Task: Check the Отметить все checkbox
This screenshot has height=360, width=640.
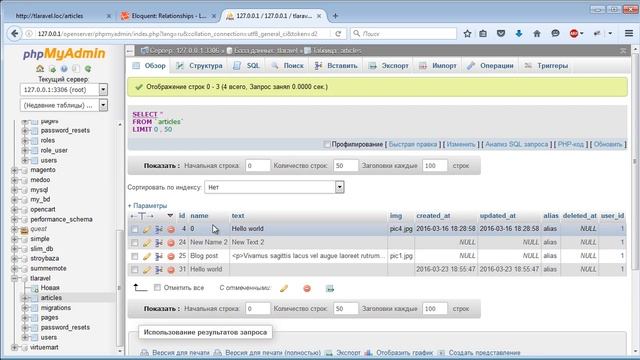Action: (x=157, y=288)
